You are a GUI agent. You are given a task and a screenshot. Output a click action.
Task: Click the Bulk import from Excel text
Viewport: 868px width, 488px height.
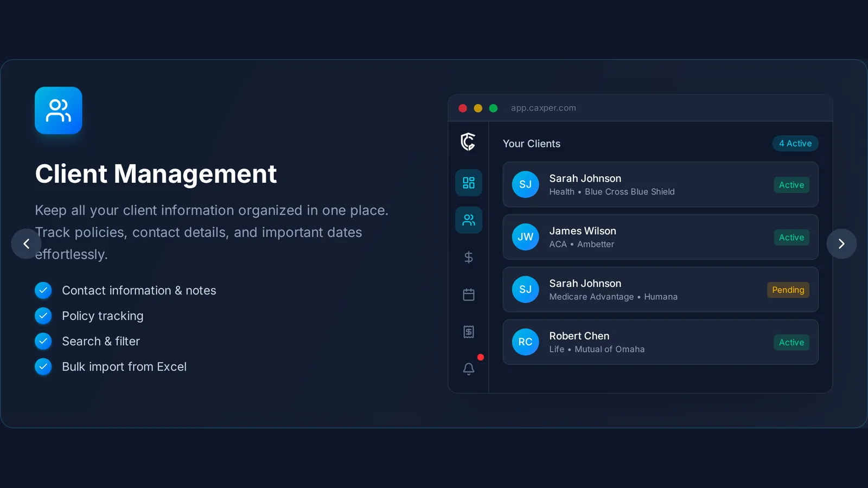[x=124, y=367]
